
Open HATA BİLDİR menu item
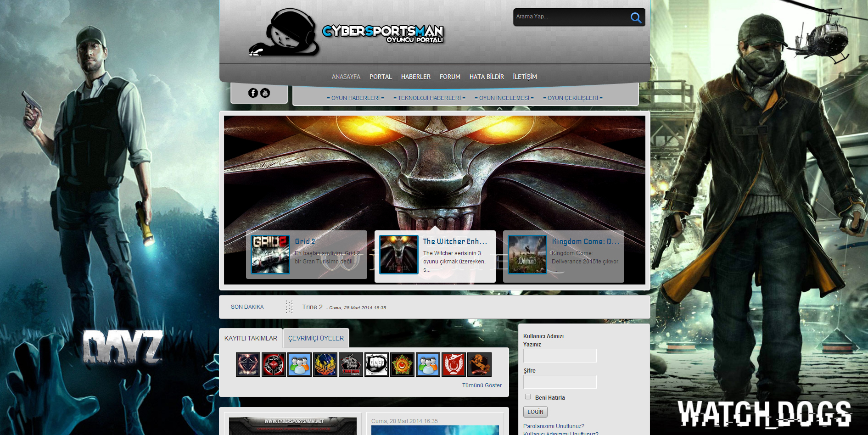coord(487,77)
